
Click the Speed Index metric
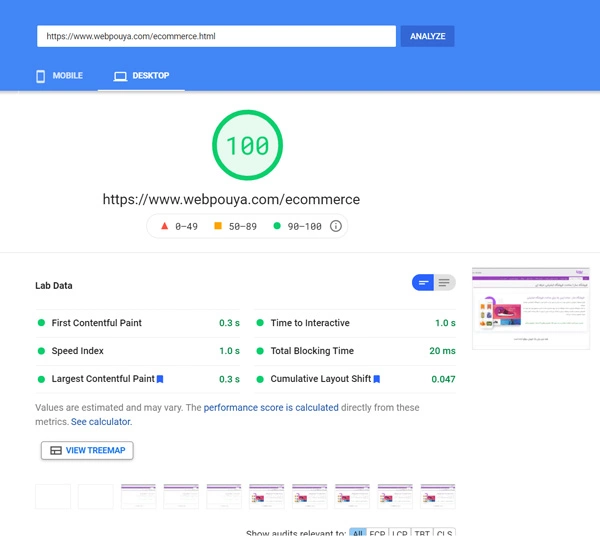(138, 351)
